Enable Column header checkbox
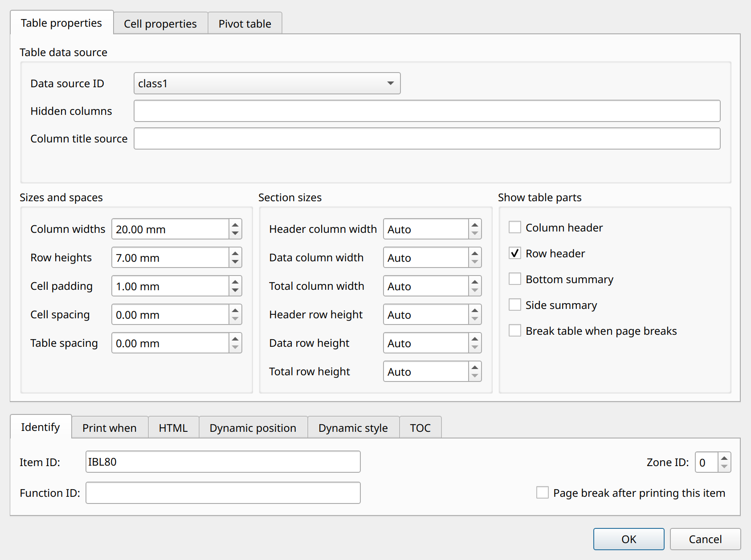The image size is (751, 560). (515, 227)
